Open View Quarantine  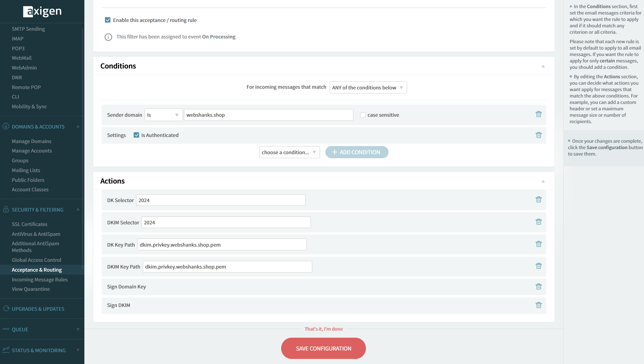31,289
